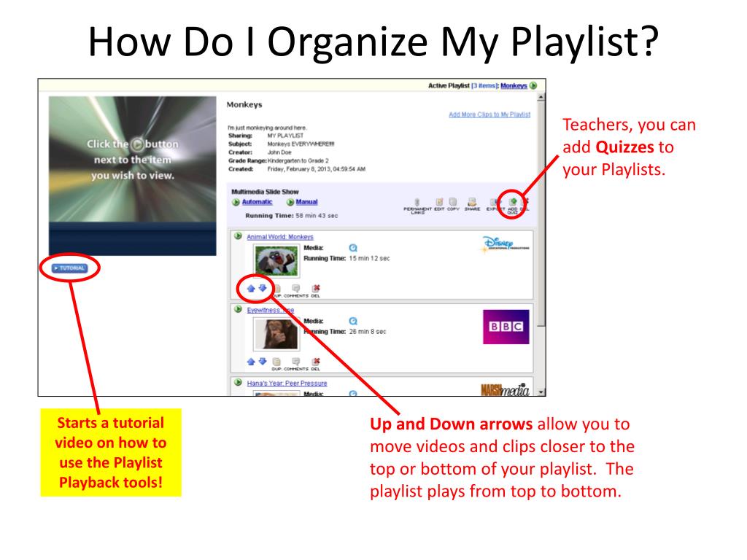Move the Eyewitness clip down

(263, 361)
